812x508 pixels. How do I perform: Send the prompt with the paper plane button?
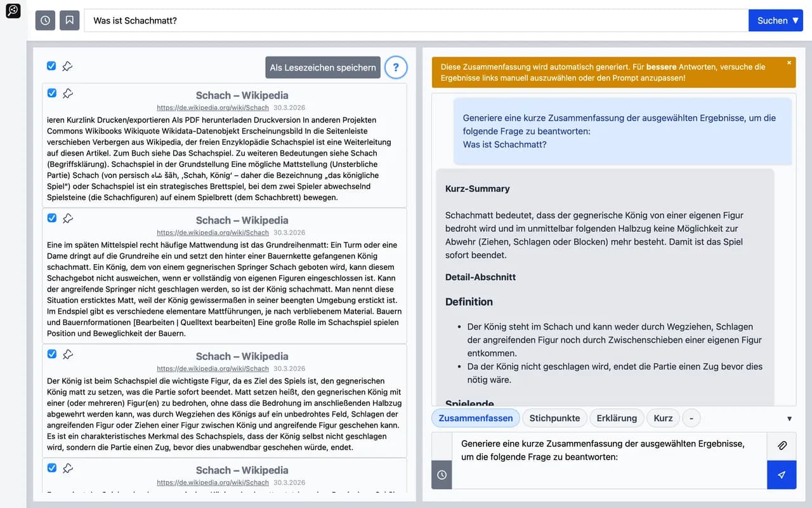pos(782,475)
